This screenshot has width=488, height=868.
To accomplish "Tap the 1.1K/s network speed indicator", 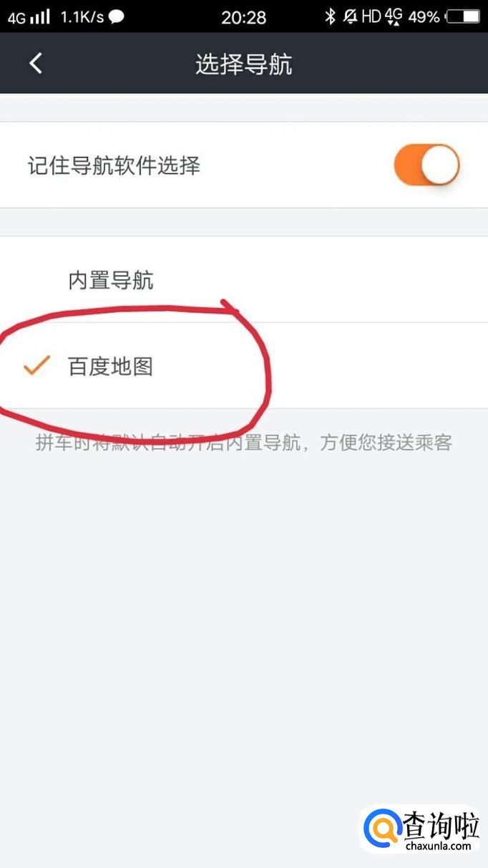I will pyautogui.click(x=81, y=16).
